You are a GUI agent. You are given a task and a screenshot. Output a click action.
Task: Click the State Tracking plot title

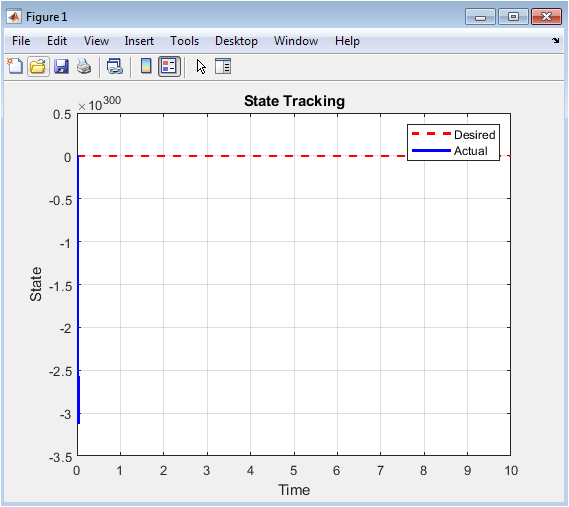(294, 101)
